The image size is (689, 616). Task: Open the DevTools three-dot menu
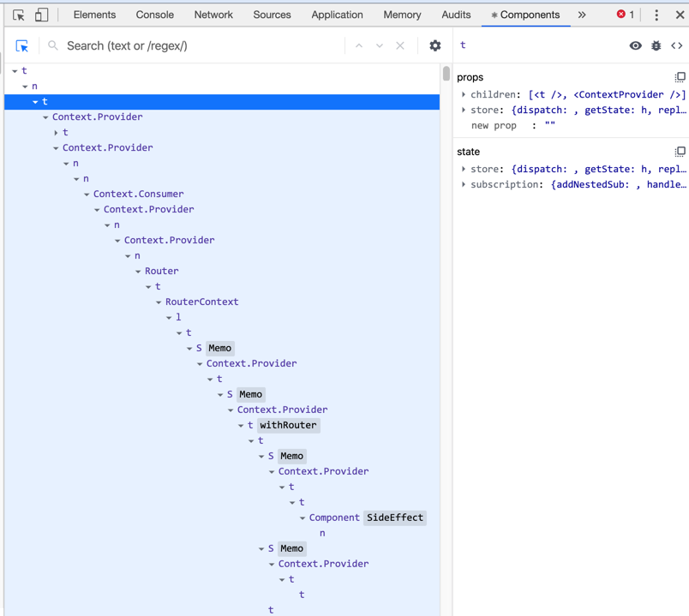point(656,15)
